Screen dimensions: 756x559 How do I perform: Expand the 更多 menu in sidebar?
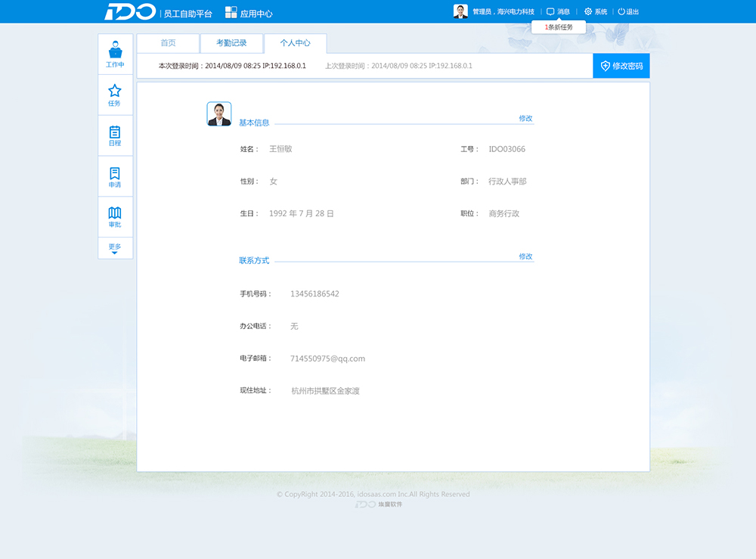(115, 248)
